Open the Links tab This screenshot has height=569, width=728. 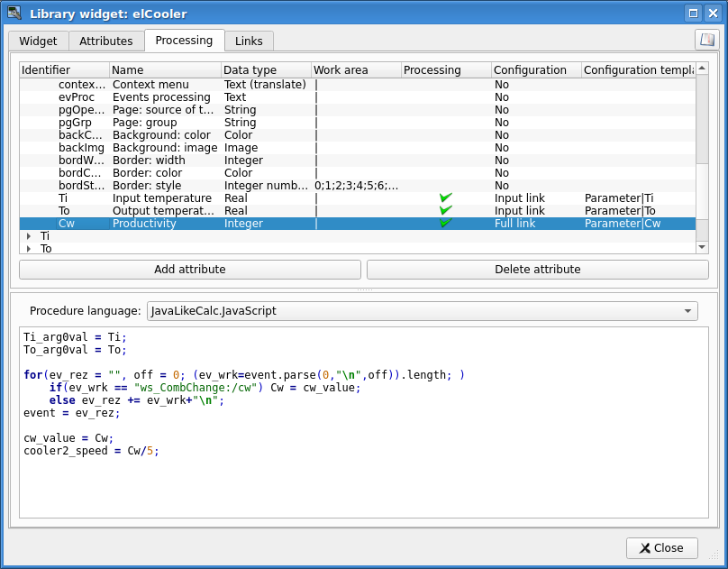(249, 41)
